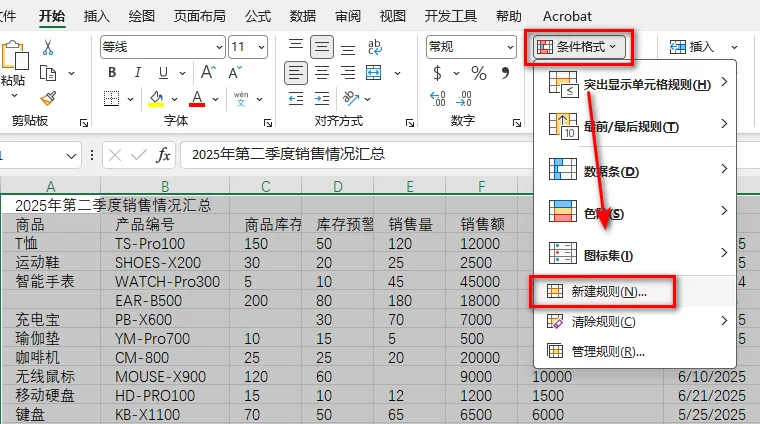Decrease decimal places icon

(464, 99)
